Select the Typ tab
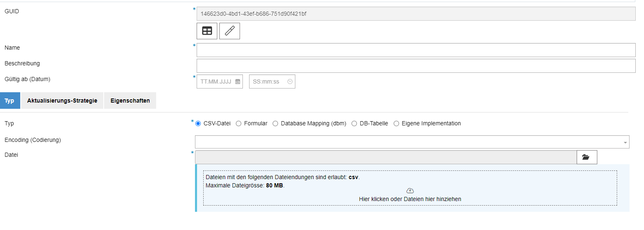 click(x=10, y=101)
